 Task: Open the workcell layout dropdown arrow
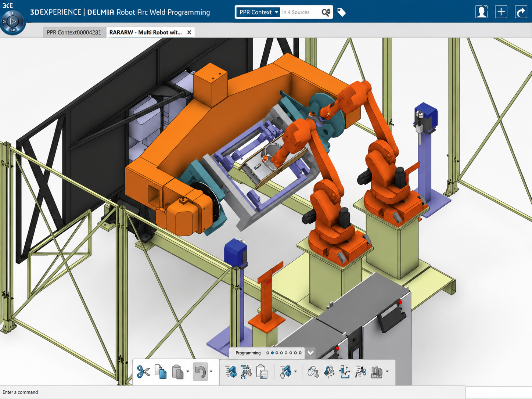pyautogui.click(x=387, y=372)
